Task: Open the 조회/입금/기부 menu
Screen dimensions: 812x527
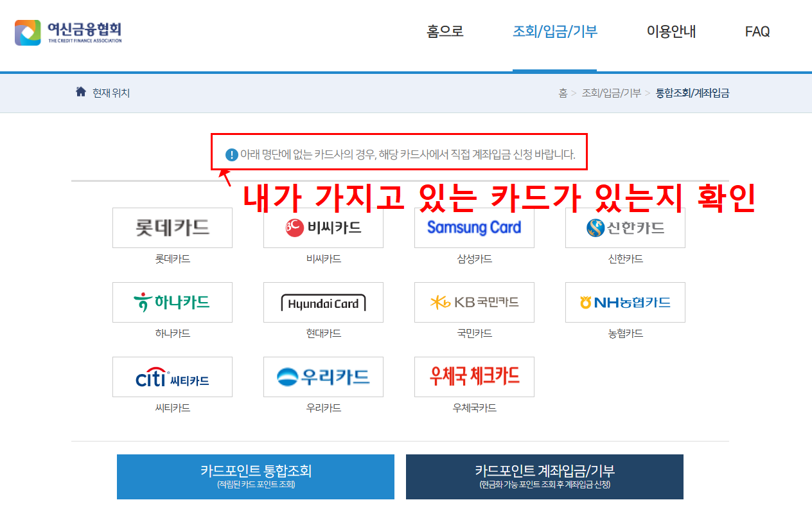Action: [x=555, y=31]
